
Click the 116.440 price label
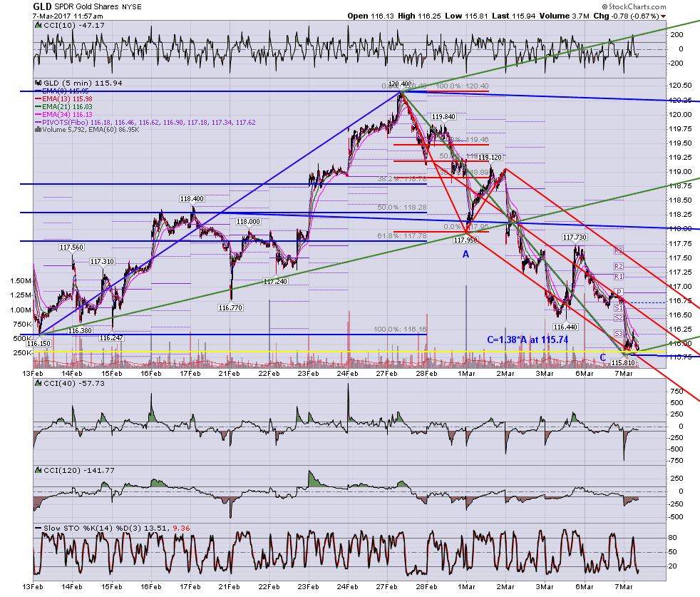(565, 327)
